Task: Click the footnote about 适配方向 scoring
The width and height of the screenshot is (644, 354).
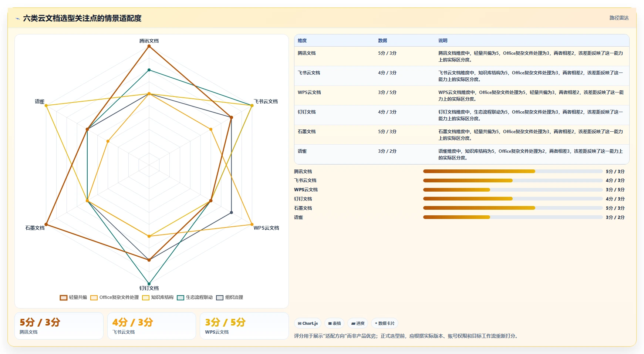Action: tap(407, 336)
